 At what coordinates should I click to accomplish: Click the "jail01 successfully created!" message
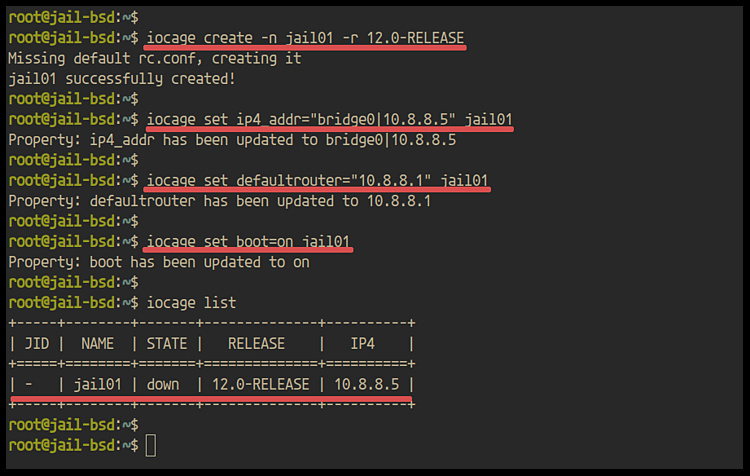122,78
